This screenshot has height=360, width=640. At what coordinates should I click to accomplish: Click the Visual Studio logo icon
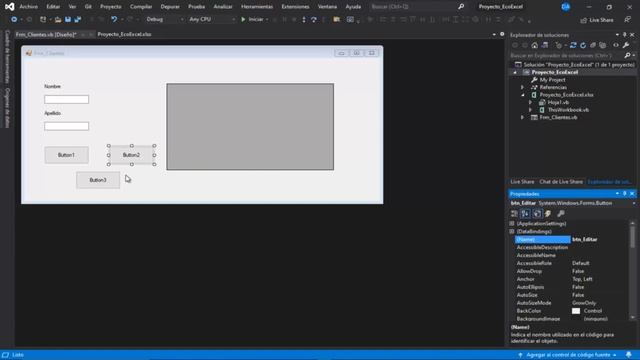(9, 7)
